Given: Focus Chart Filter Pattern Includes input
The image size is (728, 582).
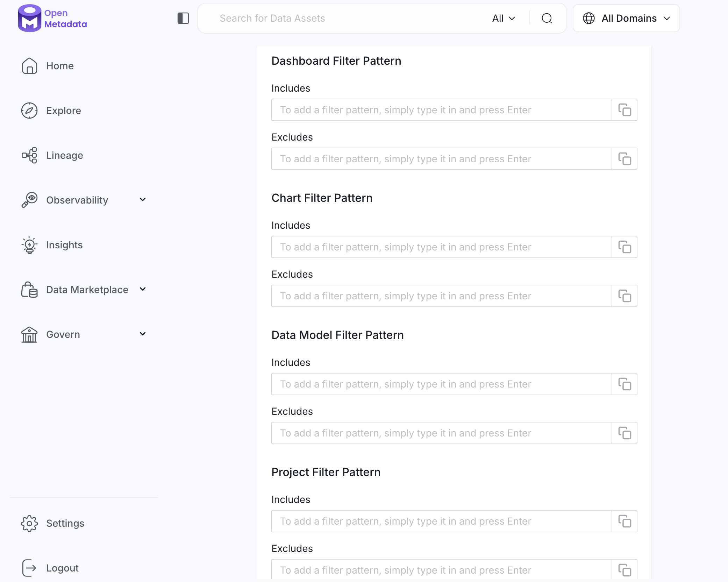Looking at the screenshot, I should [x=442, y=247].
